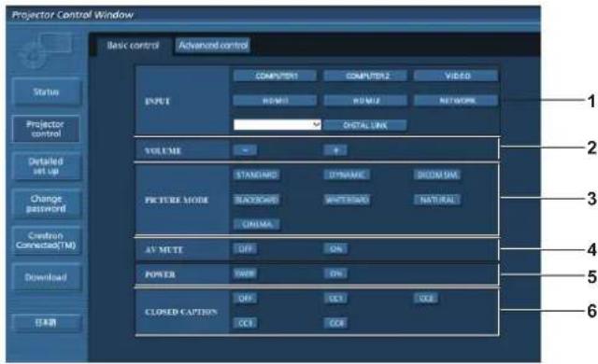598x364 pixels.
Task: Select COMPUTER1 input
Action: click(275, 76)
